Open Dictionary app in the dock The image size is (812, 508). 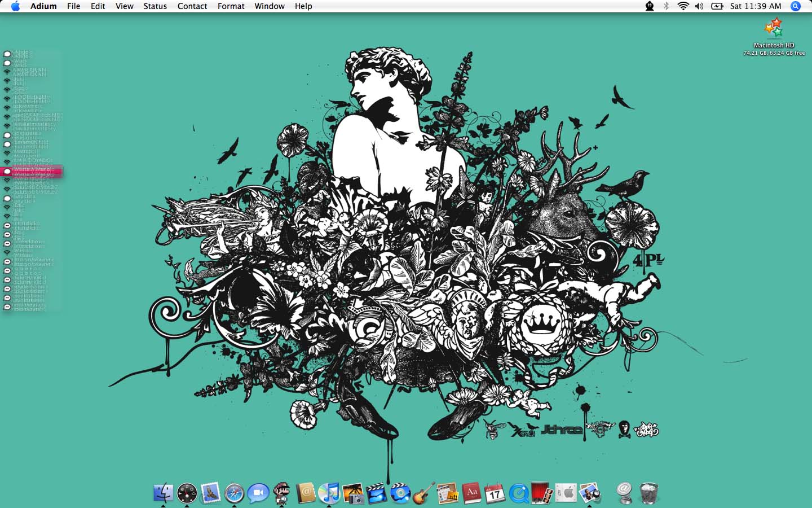pos(471,493)
